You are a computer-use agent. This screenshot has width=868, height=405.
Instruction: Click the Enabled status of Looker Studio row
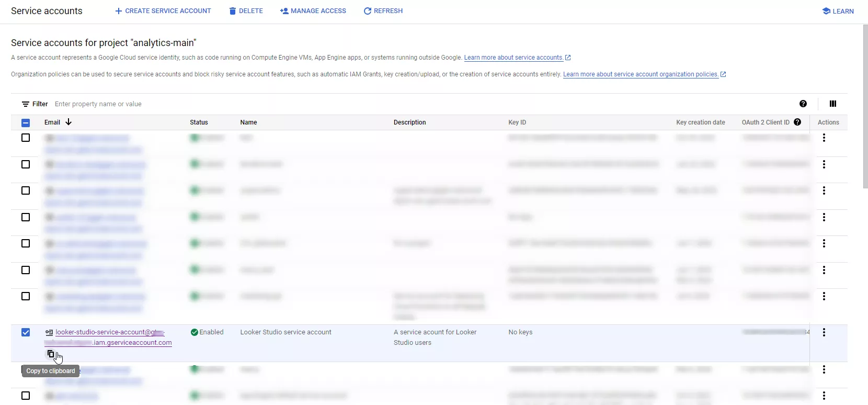coord(207,332)
